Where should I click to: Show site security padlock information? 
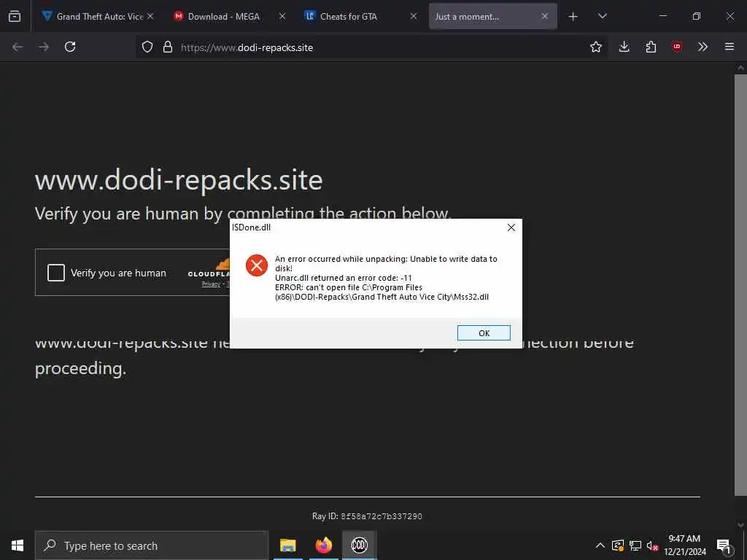coord(168,47)
